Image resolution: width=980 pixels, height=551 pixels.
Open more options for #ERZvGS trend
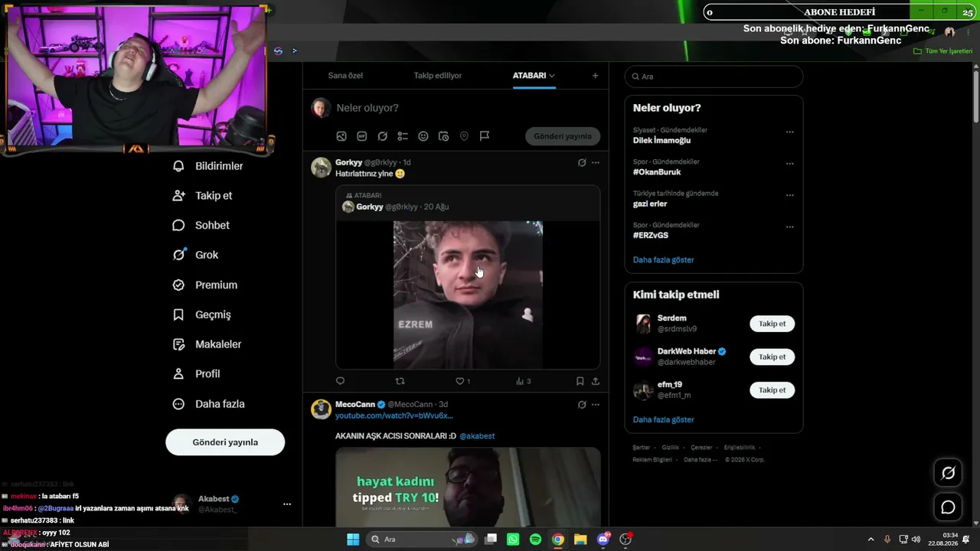click(x=789, y=227)
